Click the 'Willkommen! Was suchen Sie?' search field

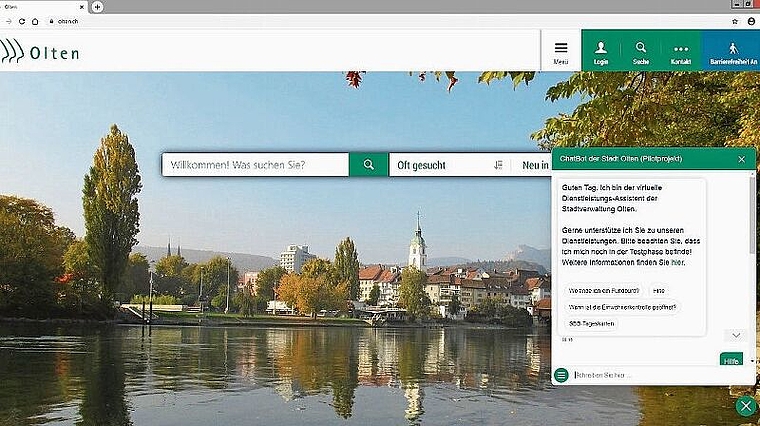pos(255,165)
